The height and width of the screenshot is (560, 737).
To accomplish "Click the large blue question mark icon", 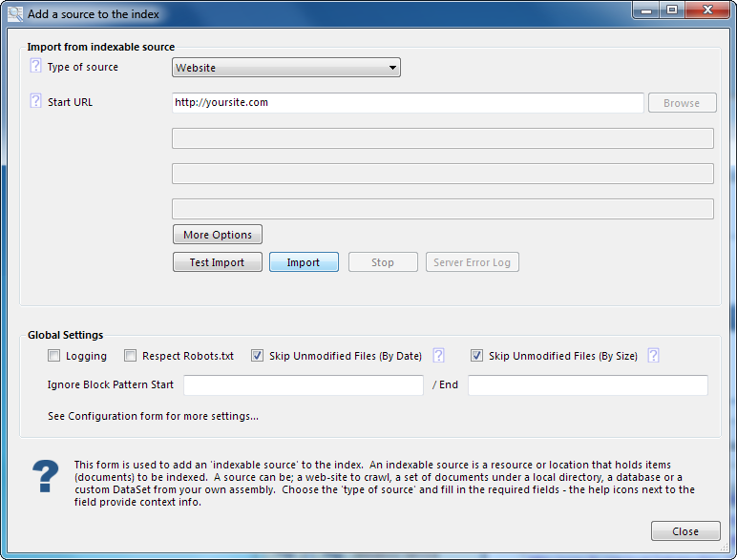I will (x=45, y=476).
